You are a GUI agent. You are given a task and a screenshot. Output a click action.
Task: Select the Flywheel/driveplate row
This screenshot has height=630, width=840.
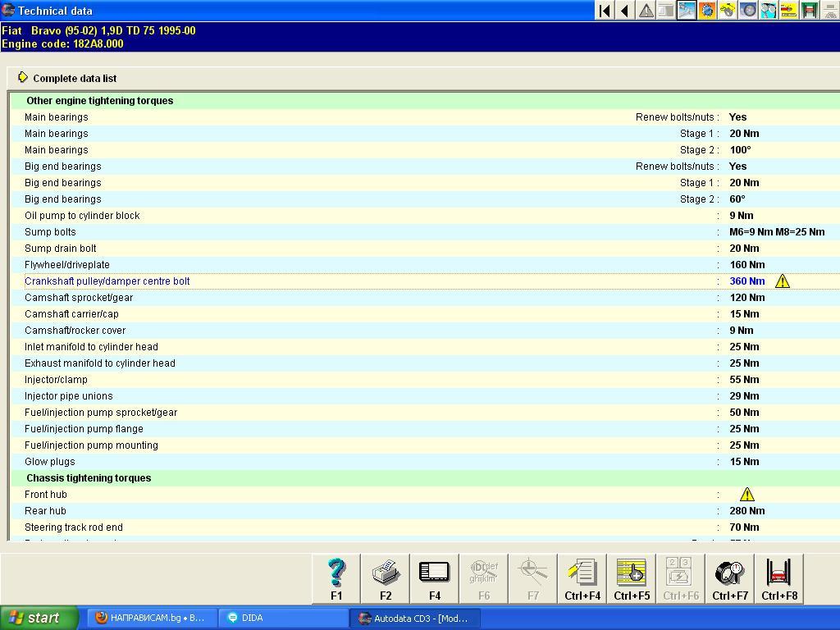426,265
